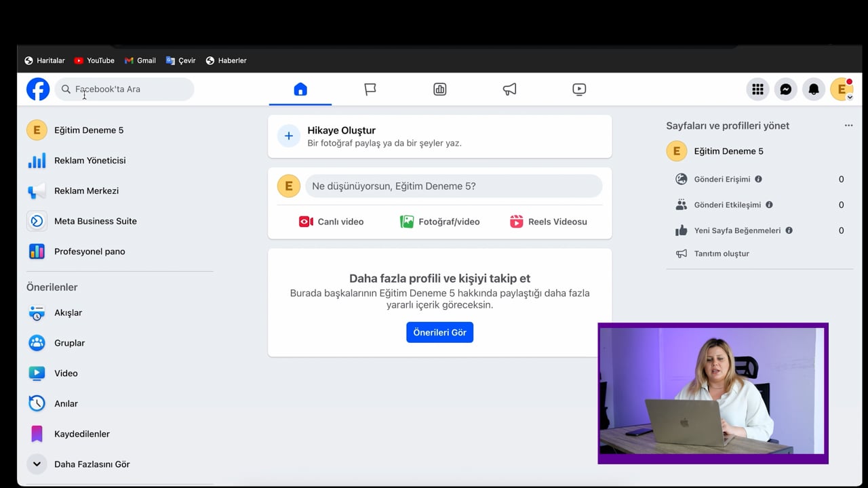This screenshot has width=868, height=488.
Task: Click the Ne düşünüyorsun post composer field
Action: click(454, 186)
